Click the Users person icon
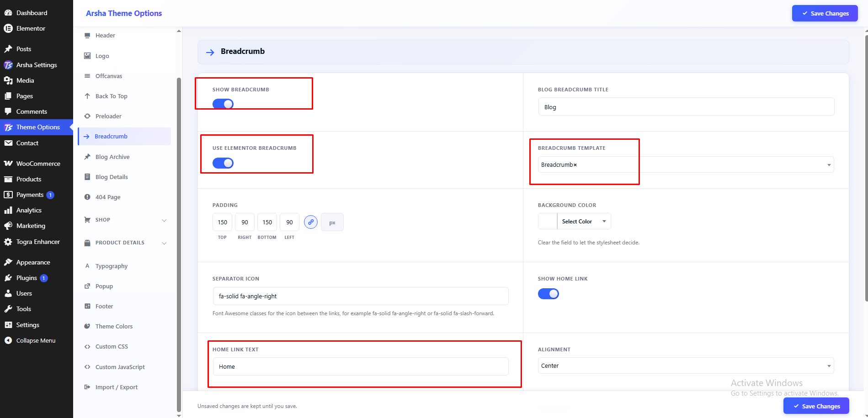Viewport: 868px width, 418px height. pyautogui.click(x=8, y=293)
